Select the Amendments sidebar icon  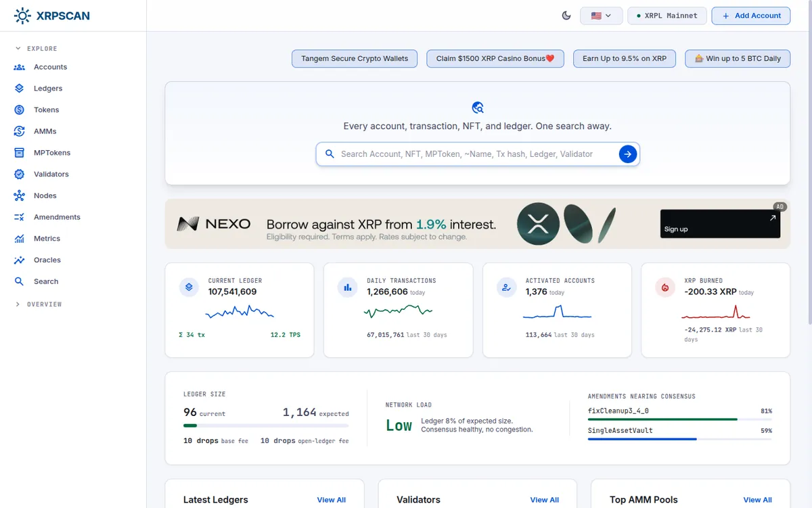(20, 217)
